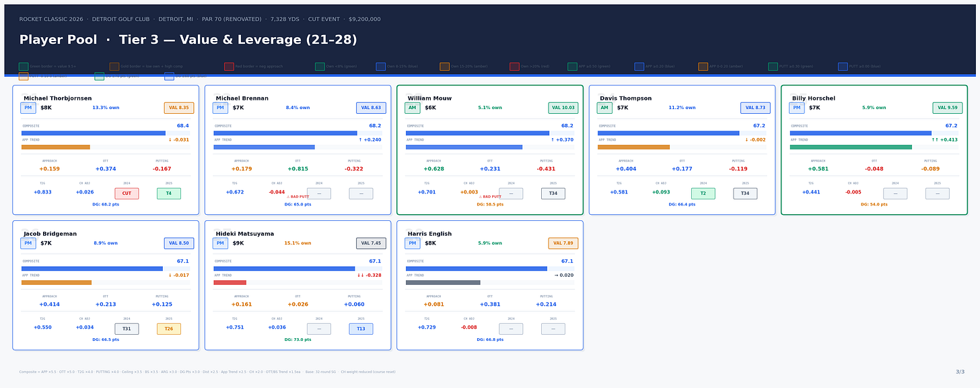The image size is (980, 388).
Task: Click the PM badge on Hideki Matsuyama's card
Action: [x=220, y=243]
